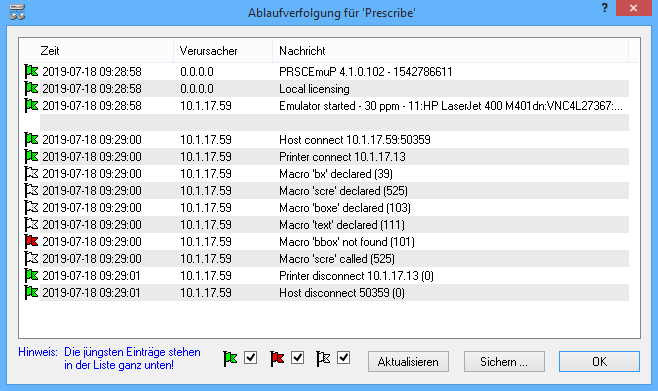
Task: Select message 'Printer connect 10.1.17.13'
Action: pyautogui.click(x=342, y=157)
